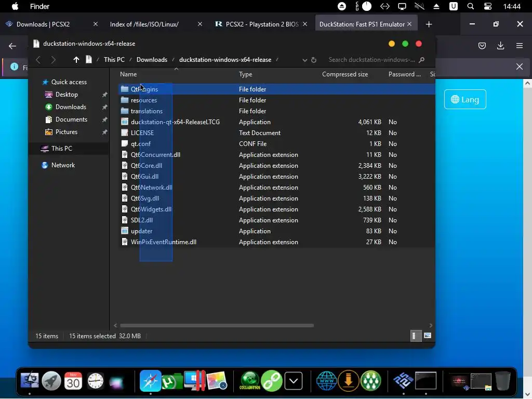Open Calendar from the dock

(x=73, y=381)
